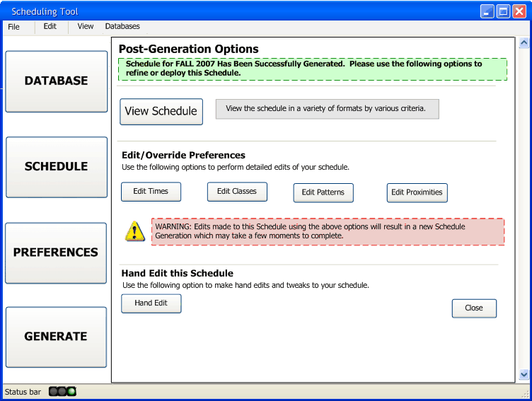This screenshot has height=401, width=532.
Task: Minimize the Scheduling Tool window
Action: pos(487,11)
